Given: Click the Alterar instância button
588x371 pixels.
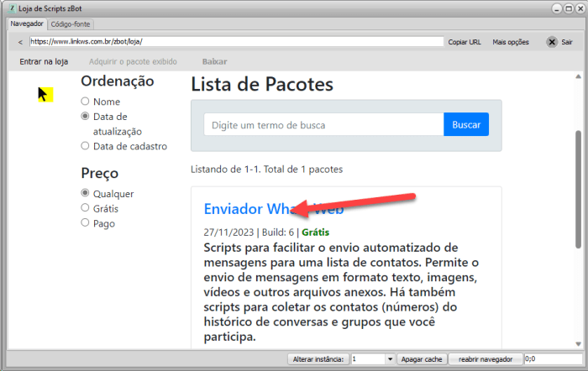Looking at the screenshot, I should click(x=318, y=359).
